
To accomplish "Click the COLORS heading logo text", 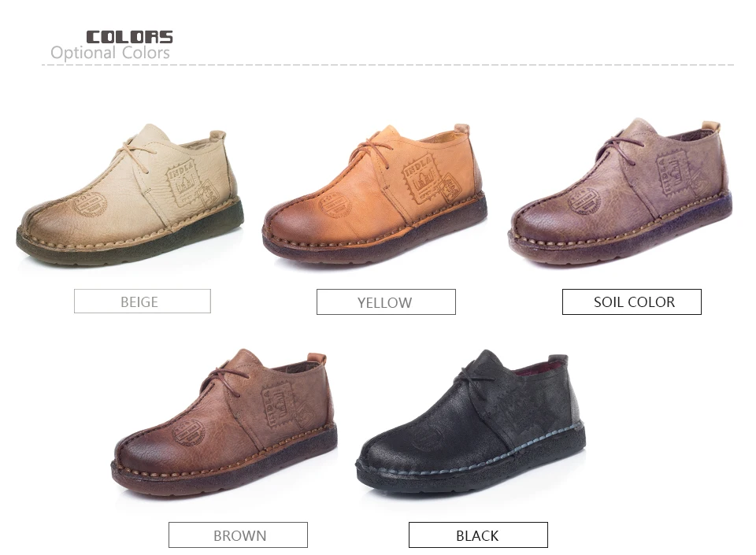I will 129,37.
